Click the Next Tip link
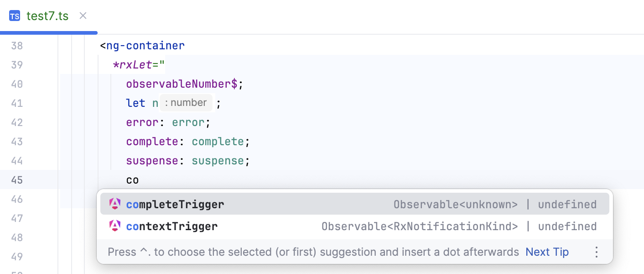This screenshot has width=644, height=274. pos(547,252)
